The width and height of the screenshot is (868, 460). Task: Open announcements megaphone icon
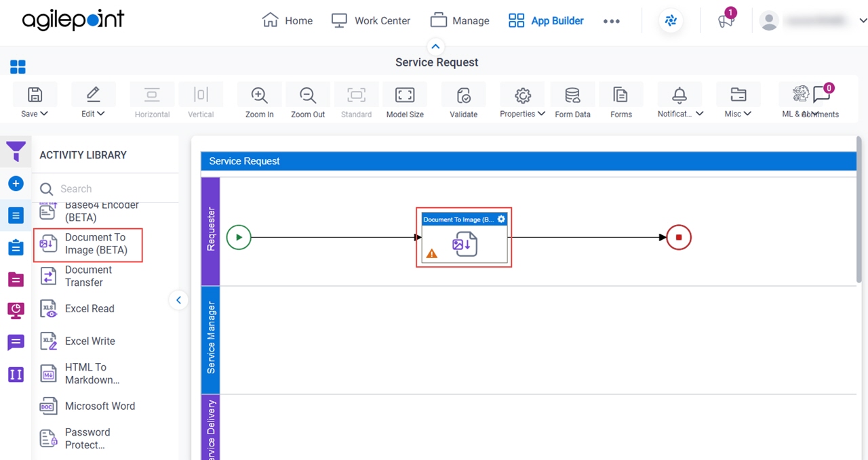click(x=726, y=20)
